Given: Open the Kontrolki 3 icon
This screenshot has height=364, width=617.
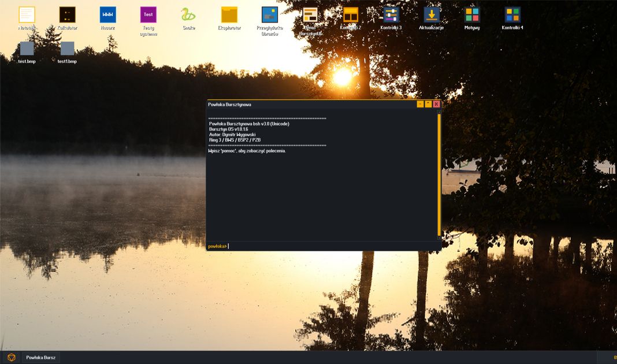Looking at the screenshot, I should pyautogui.click(x=391, y=15).
